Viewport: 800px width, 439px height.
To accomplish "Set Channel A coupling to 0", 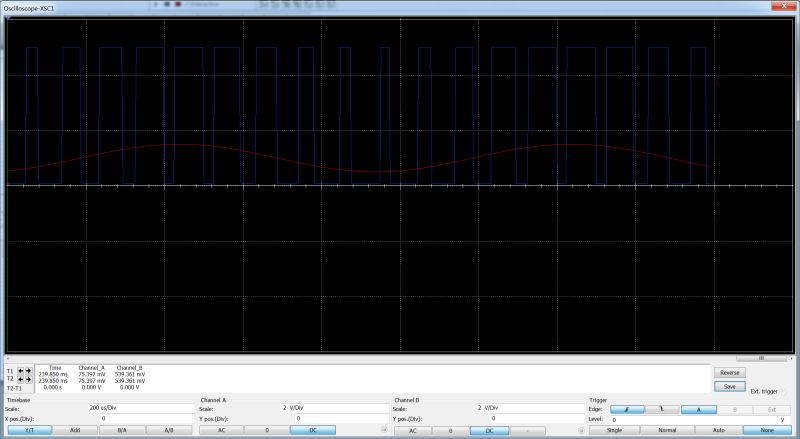I will (267, 430).
